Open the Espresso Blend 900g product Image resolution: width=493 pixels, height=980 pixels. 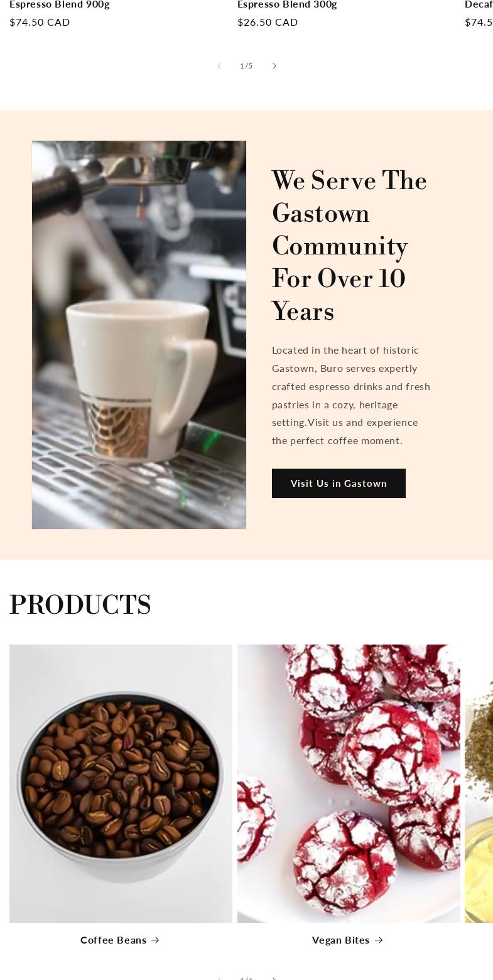point(60,4)
